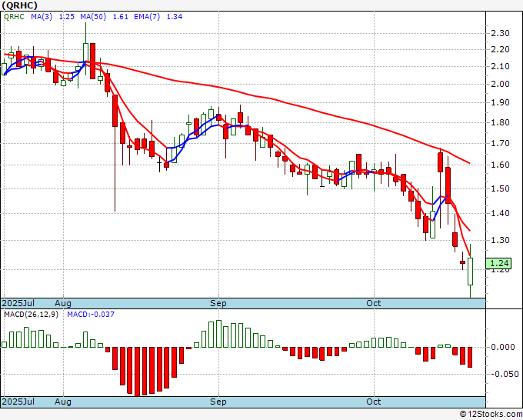Viewport: 523px width, 420px height.
Task: Click the 2.20 price axis label
Action: (x=501, y=50)
